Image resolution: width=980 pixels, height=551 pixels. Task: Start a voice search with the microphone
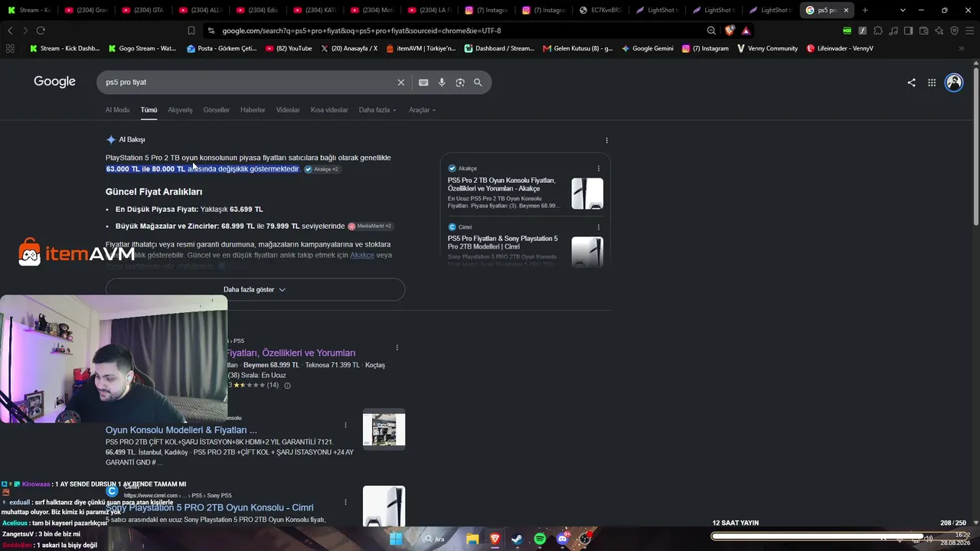pos(442,83)
